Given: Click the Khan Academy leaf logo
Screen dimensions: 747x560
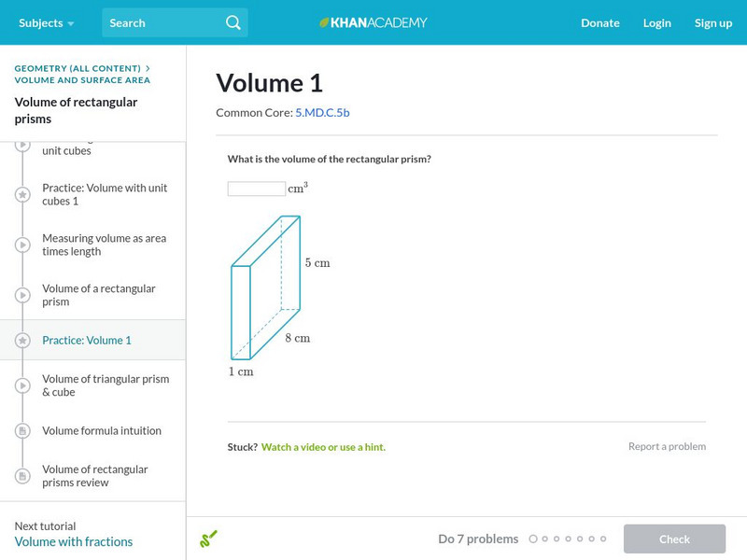Looking at the screenshot, I should click(325, 22).
